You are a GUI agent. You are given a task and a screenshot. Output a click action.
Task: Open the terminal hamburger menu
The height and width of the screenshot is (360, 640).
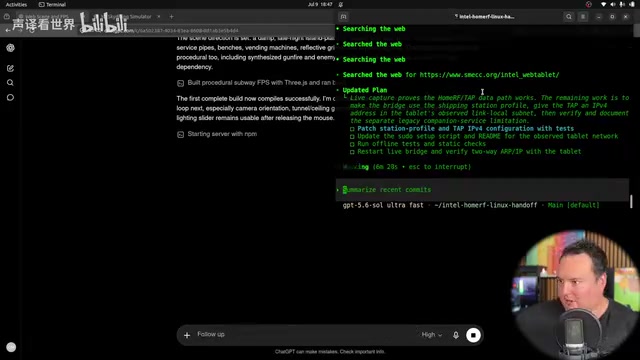click(583, 17)
